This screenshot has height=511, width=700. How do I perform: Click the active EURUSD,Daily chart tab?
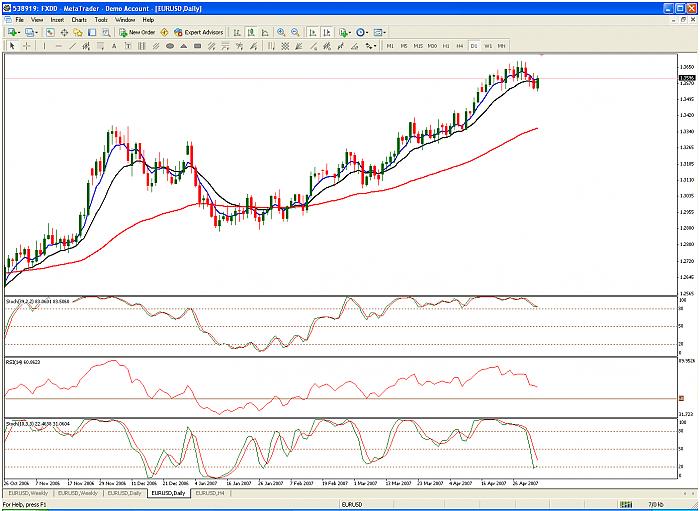coord(168,493)
